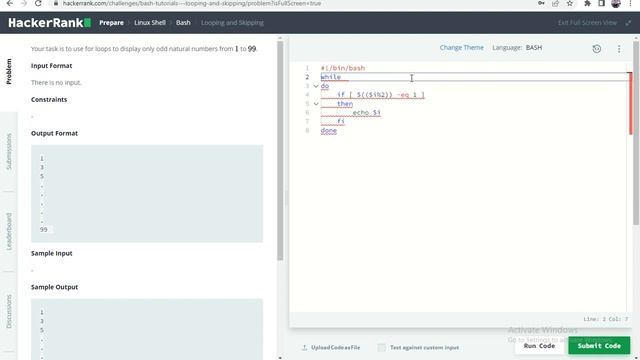Click Upload Code as File
This screenshot has height=360, width=640.
click(336, 347)
